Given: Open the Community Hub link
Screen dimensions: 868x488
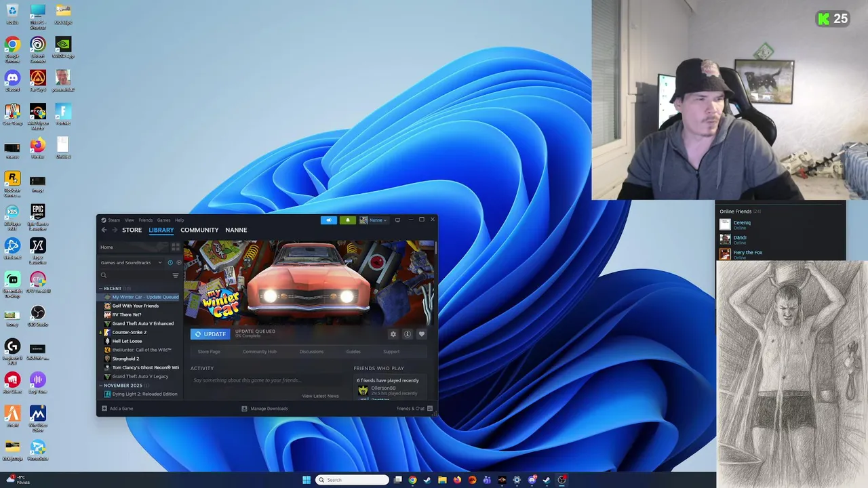Looking at the screenshot, I should [260, 352].
